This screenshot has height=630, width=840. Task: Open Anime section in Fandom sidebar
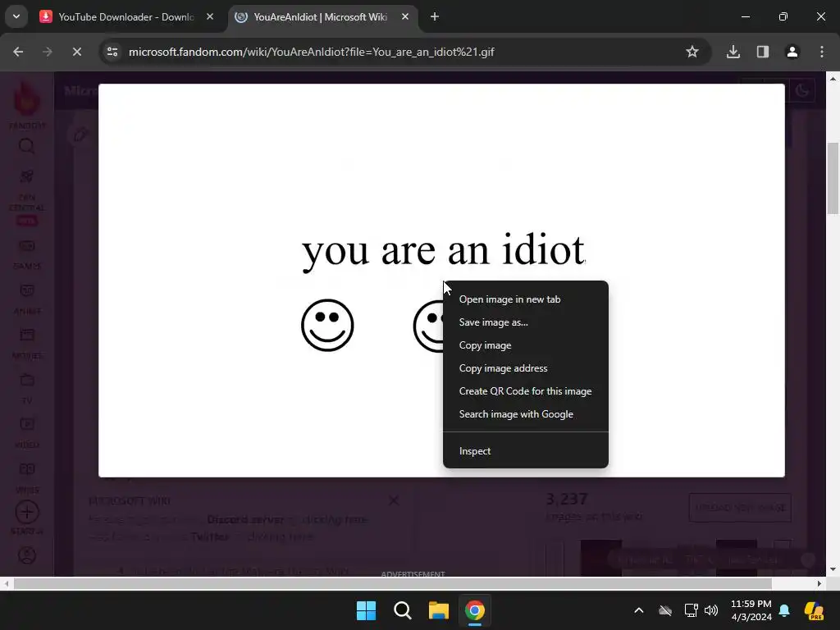click(27, 299)
